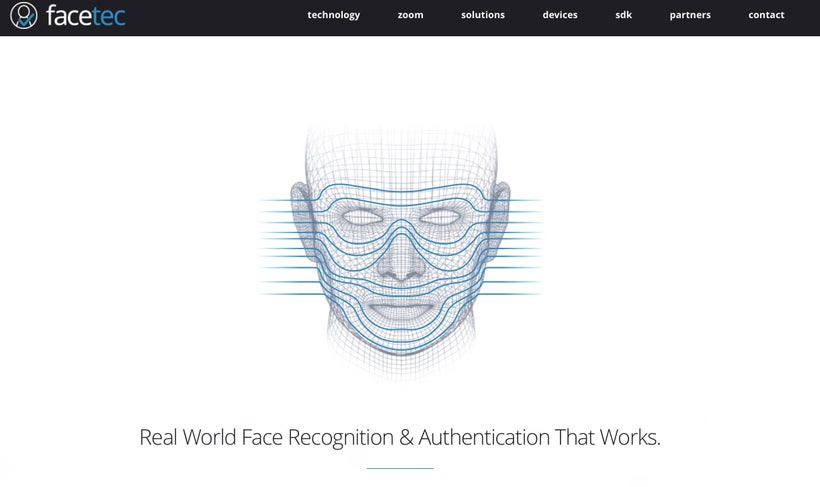This screenshot has height=487, width=820.
Task: Visit the partners page
Action: 690,15
